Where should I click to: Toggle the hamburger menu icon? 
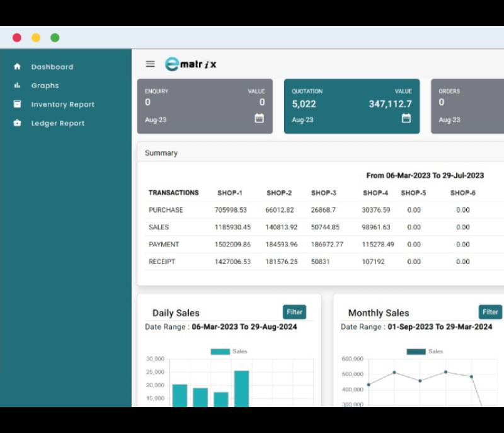(150, 64)
